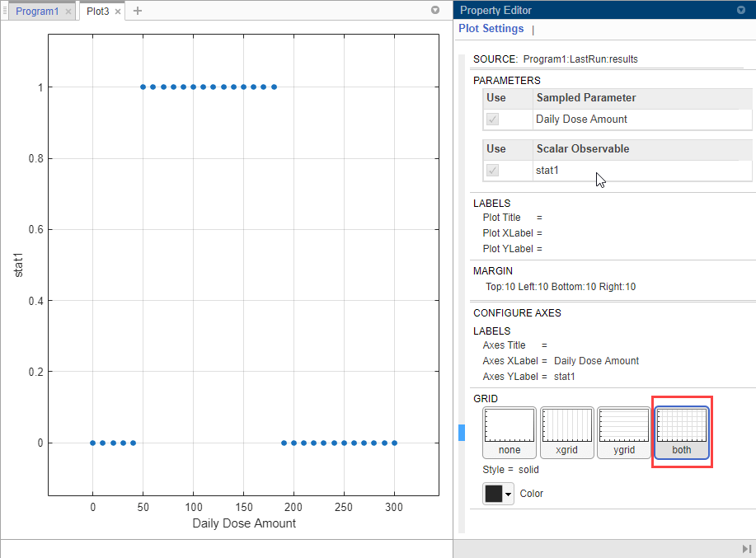
Task: Click the Daily Dose Amount x-axis label
Action: pyautogui.click(x=244, y=523)
